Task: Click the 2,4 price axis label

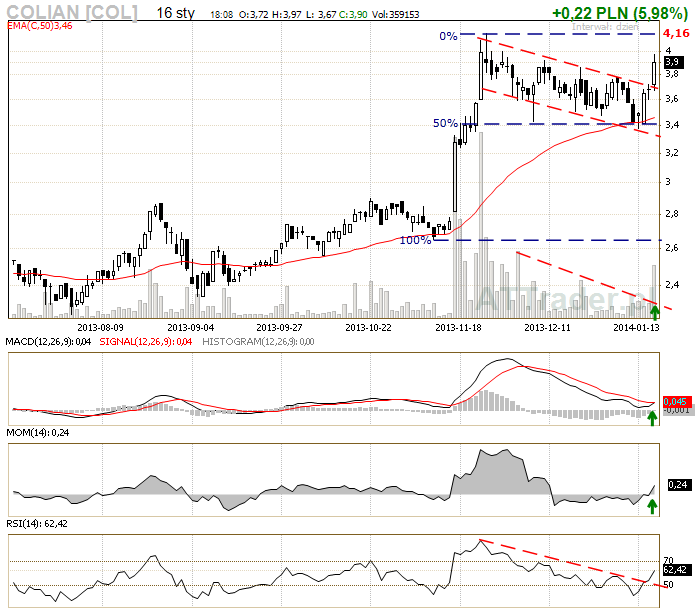Action: pos(671,284)
